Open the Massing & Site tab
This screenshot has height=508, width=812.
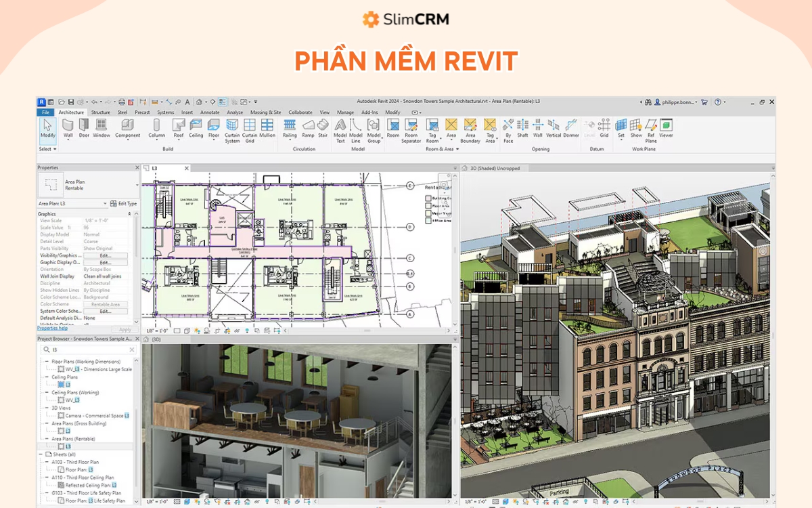[266, 112]
